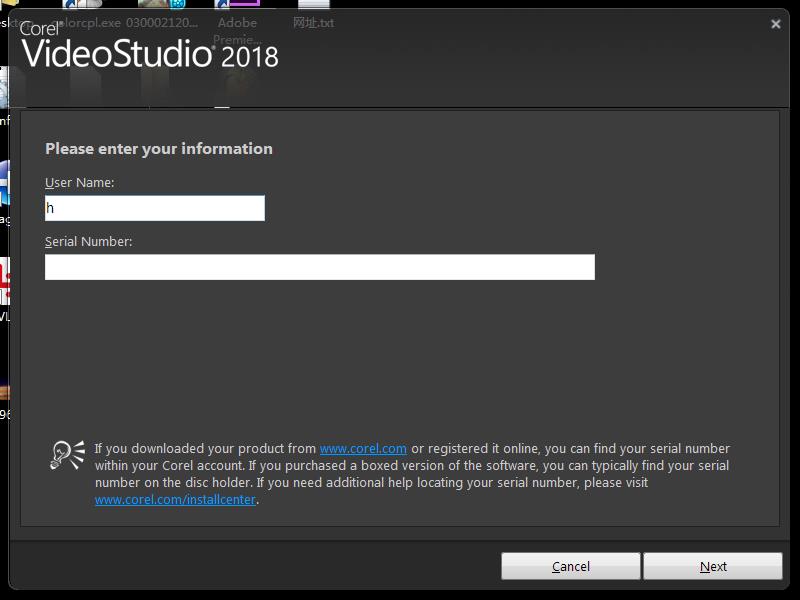Open the www.corel.com link
800x600 pixels.
tap(363, 448)
